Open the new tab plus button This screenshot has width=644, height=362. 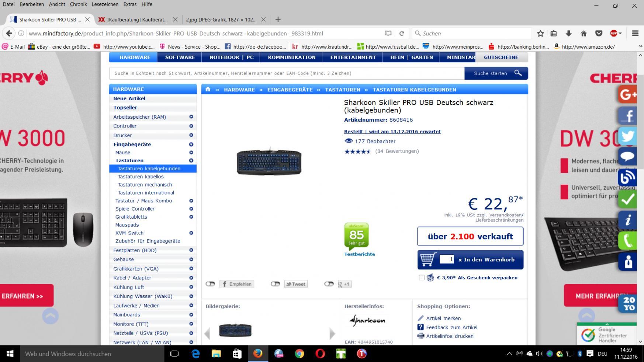[278, 19]
